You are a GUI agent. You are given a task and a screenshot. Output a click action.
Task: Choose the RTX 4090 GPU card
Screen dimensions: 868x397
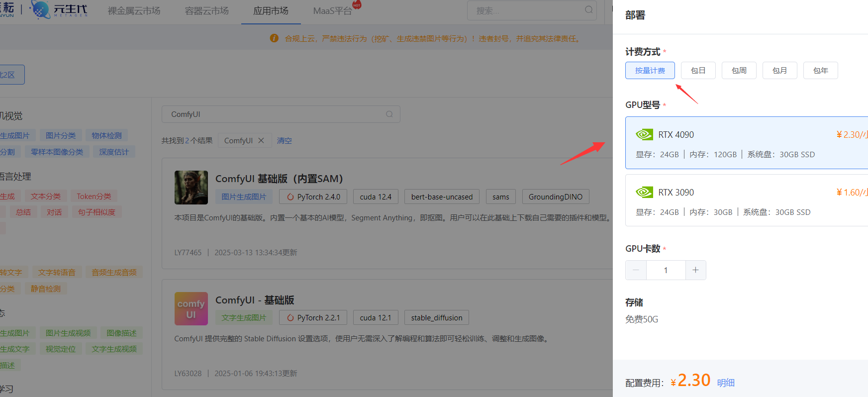point(747,143)
